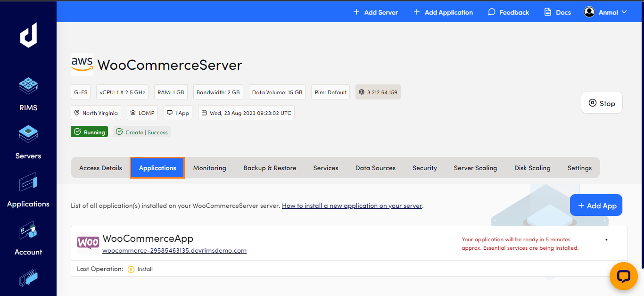Copy the server IP 3.212.64.159 badge
644x296 pixels.
click(378, 92)
